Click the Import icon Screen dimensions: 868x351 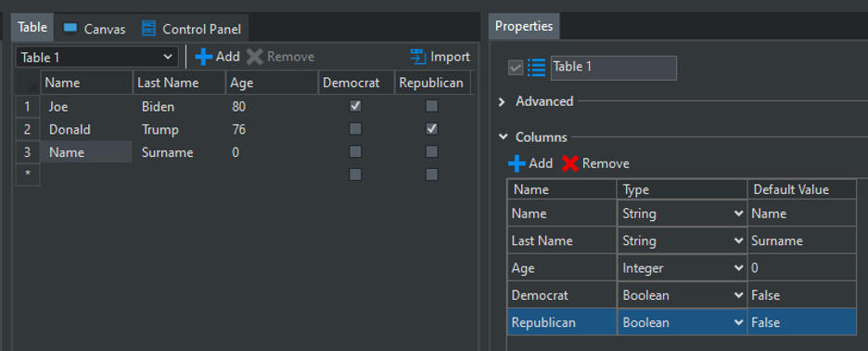pyautogui.click(x=417, y=57)
